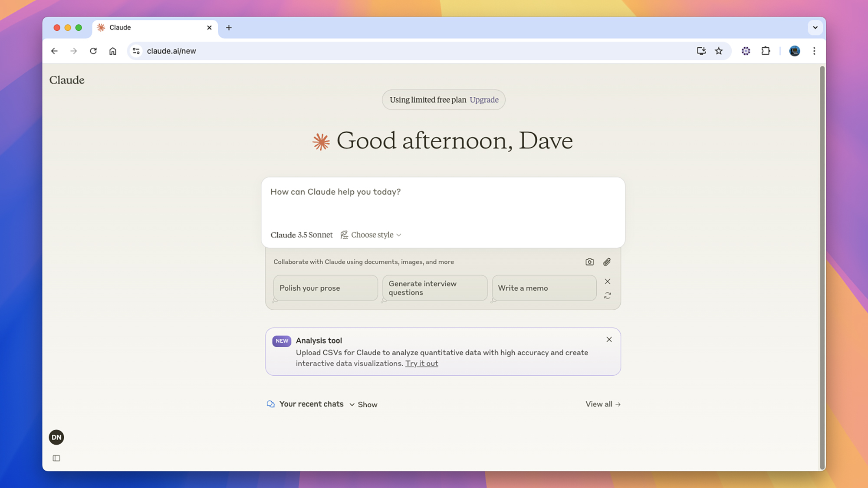
Task: Click the paperclip attach file icon
Action: coord(607,262)
